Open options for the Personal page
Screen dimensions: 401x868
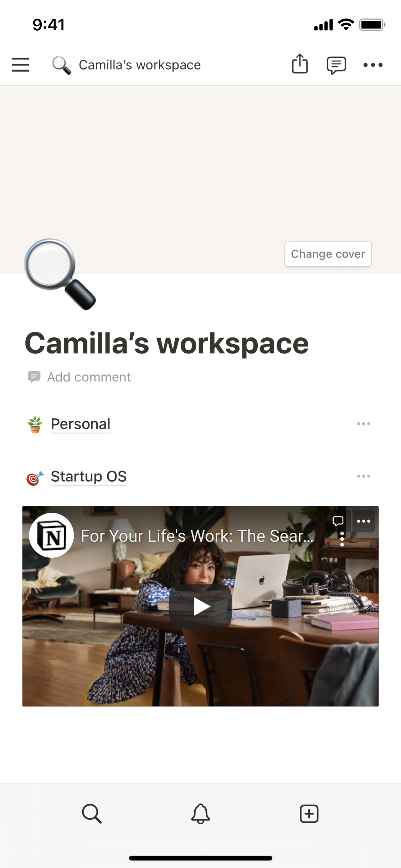(364, 424)
